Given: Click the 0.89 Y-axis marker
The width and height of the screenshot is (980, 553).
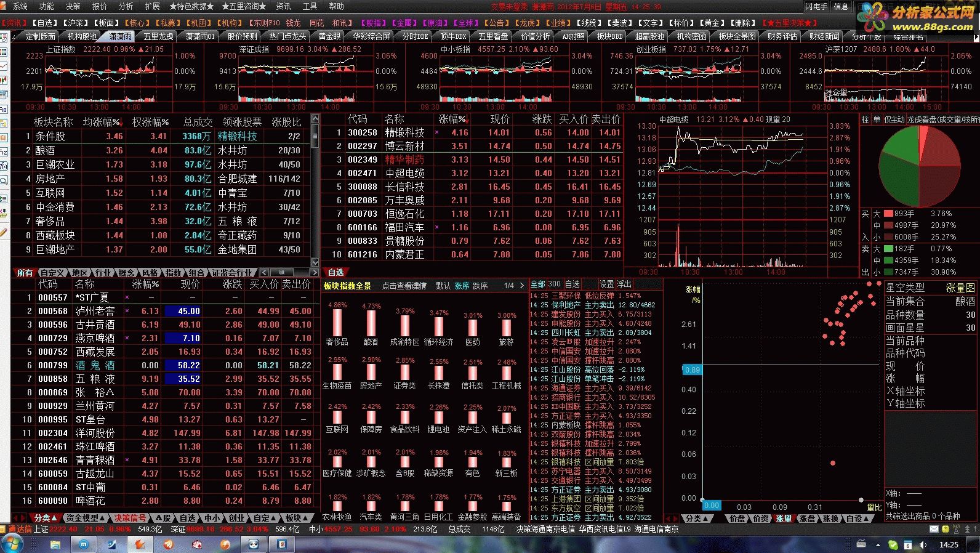Looking at the screenshot, I should [692, 369].
